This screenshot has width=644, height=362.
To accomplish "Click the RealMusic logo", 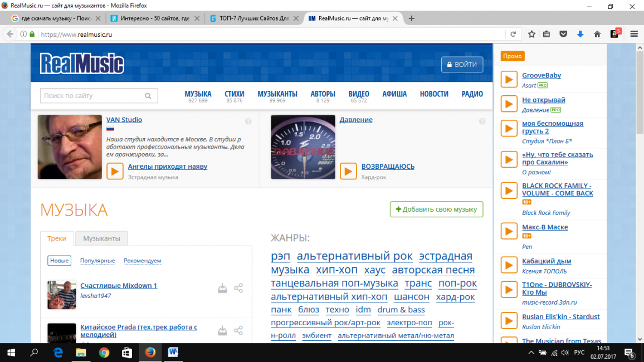I will click(x=82, y=64).
